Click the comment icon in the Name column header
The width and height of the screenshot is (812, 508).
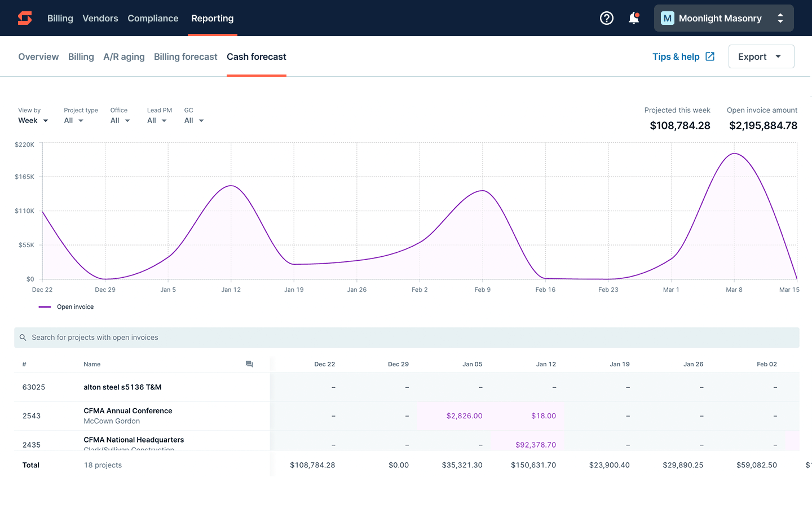pyautogui.click(x=249, y=364)
